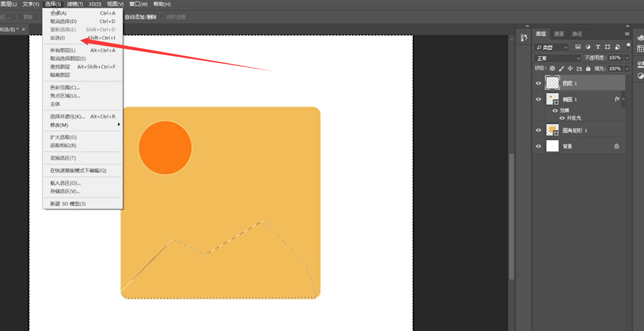The image size is (644, 331).
Task: Hide the 椭圆 1 layer eye
Action: (538, 99)
